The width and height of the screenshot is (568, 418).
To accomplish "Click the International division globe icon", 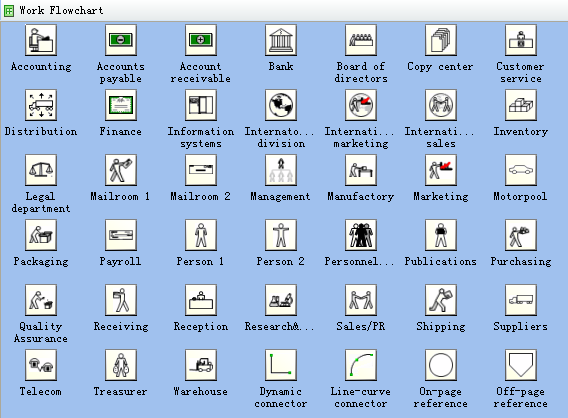I will [281, 105].
